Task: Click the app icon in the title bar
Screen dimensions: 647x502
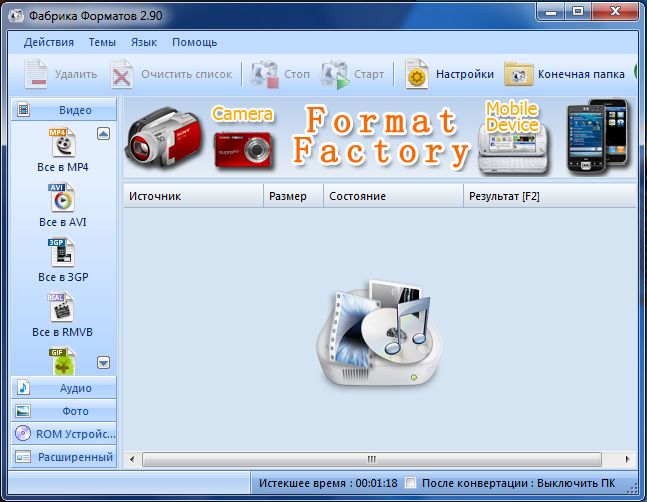Action: tap(16, 16)
